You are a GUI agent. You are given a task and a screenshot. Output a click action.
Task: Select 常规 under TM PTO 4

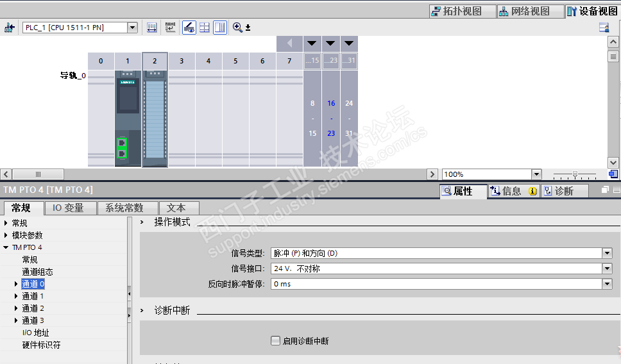[x=30, y=260]
